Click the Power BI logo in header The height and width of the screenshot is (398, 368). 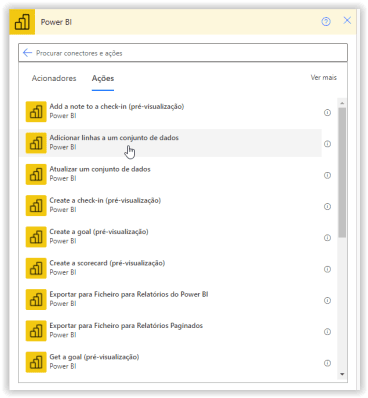pos(22,22)
